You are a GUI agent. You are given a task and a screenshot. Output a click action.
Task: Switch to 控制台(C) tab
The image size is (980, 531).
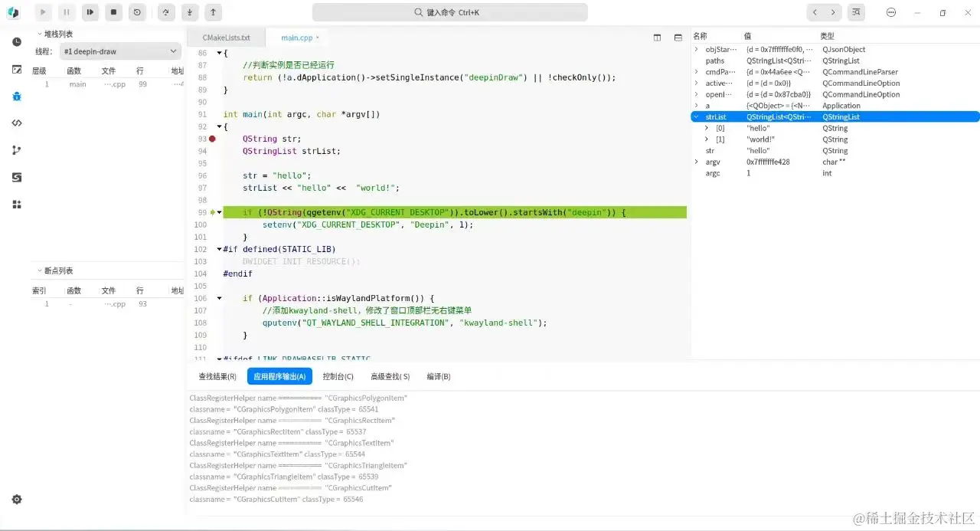tap(338, 376)
